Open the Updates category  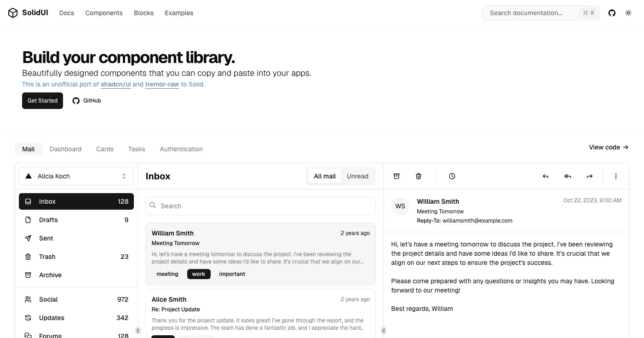pyautogui.click(x=76, y=318)
